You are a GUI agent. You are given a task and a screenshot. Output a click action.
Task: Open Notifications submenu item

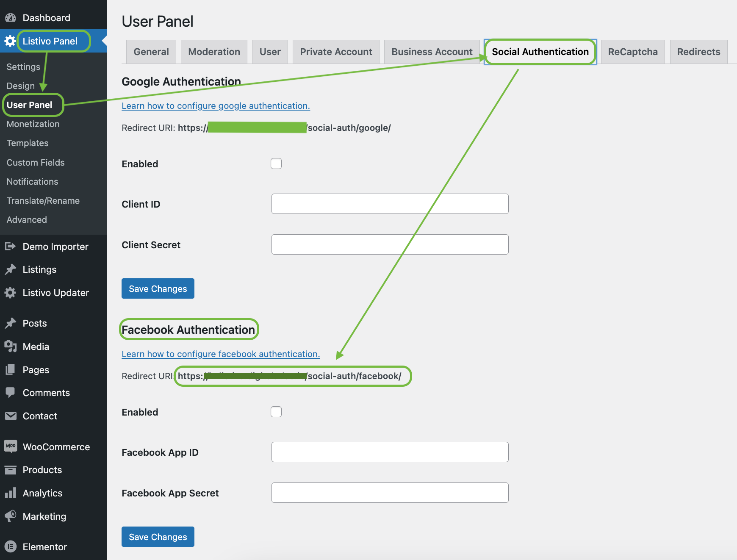click(x=33, y=182)
